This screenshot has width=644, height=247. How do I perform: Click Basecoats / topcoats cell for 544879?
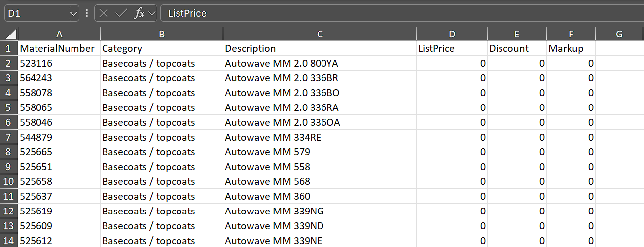coord(162,137)
